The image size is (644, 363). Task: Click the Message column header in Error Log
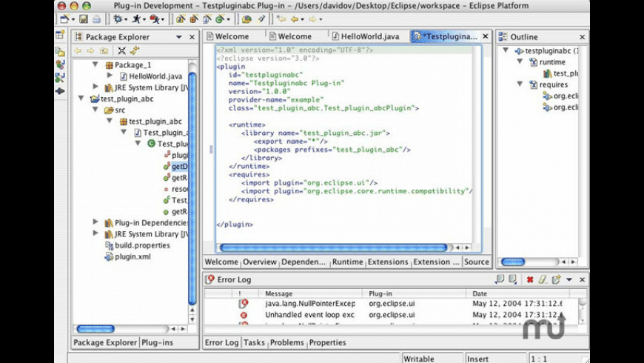tap(279, 293)
